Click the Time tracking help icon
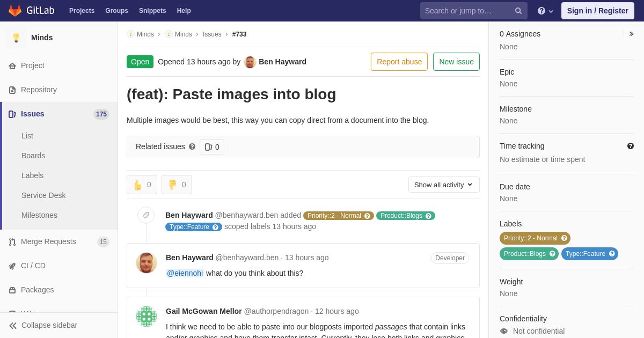The height and width of the screenshot is (338, 644). 631,146
